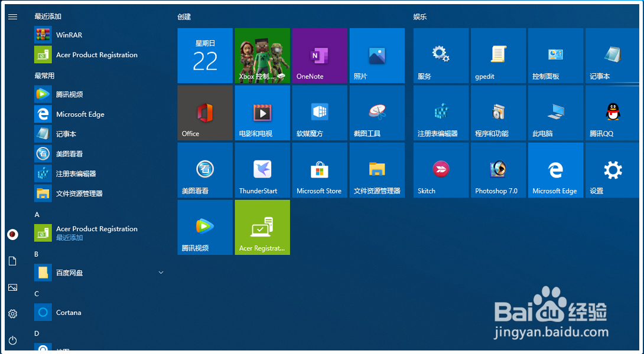Image resolution: width=644 pixels, height=354 pixels.
Task: Click the 创建 tile group header
Action: pos(184,17)
